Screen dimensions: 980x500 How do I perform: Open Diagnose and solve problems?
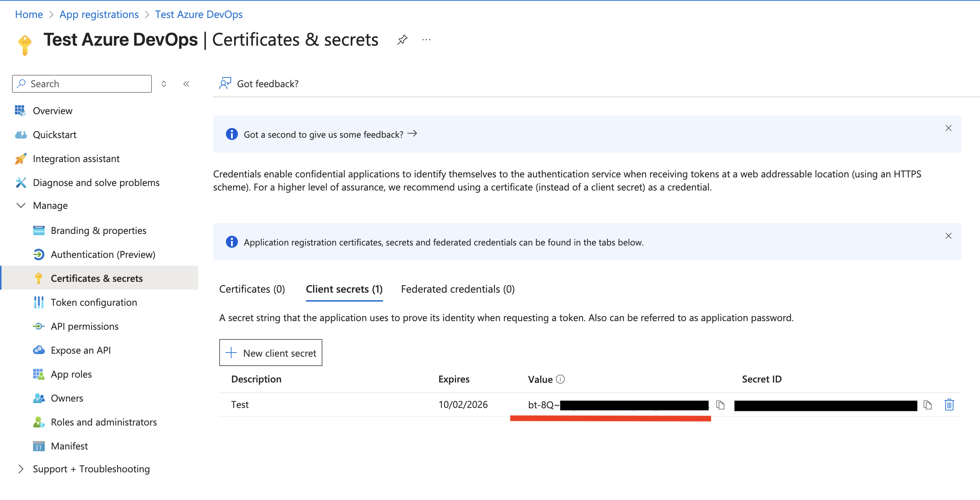[96, 183]
